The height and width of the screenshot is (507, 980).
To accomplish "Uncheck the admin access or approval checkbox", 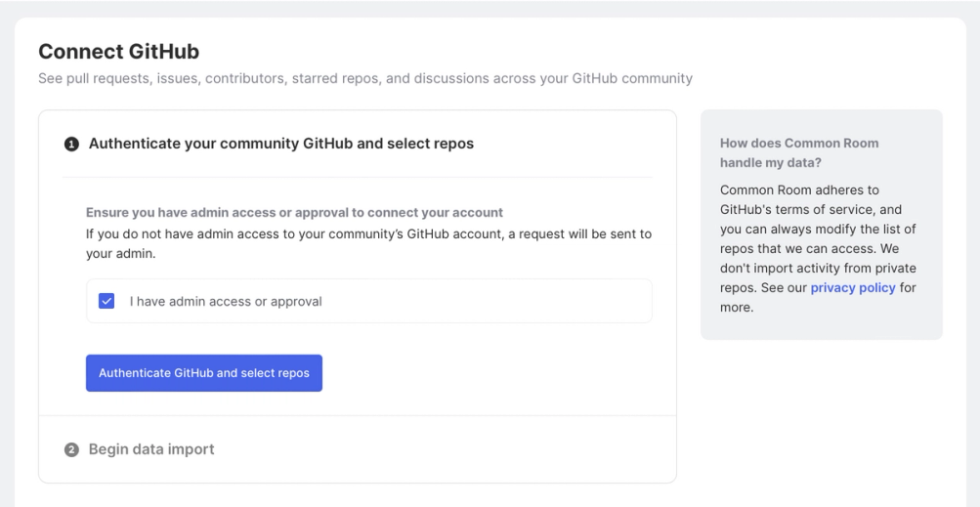I will (x=107, y=301).
